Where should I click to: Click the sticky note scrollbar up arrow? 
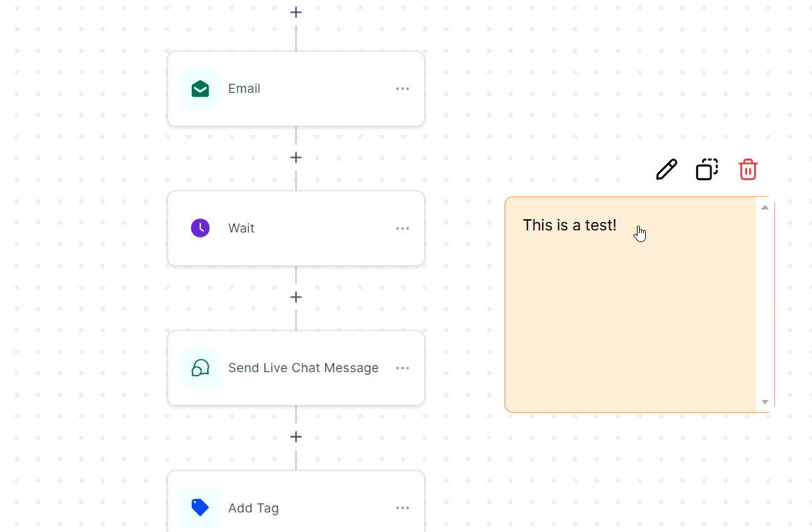coord(765,207)
